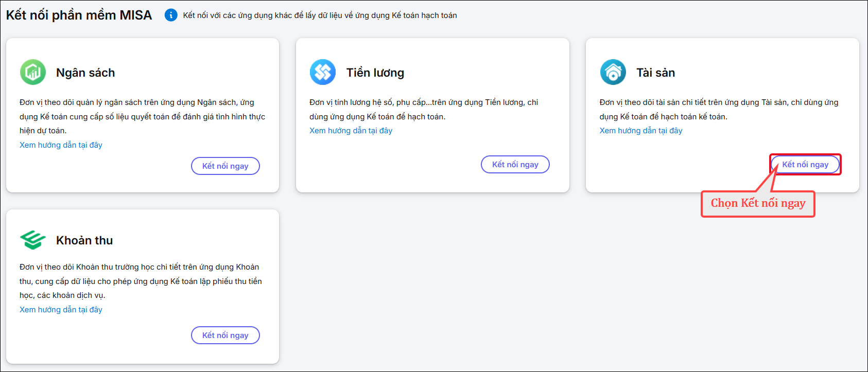Click the Tài sản description paragraph
The image size is (868, 372).
[x=719, y=110]
